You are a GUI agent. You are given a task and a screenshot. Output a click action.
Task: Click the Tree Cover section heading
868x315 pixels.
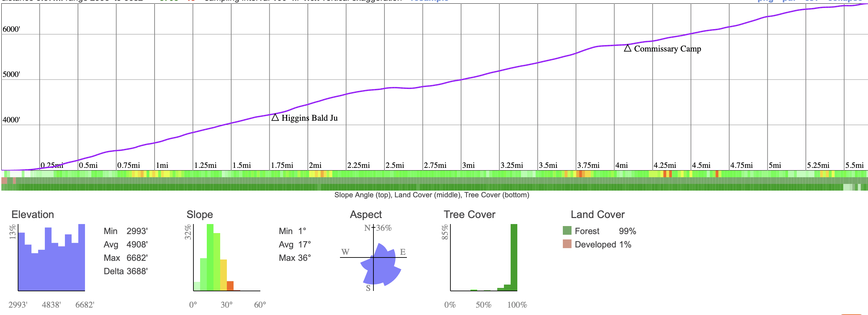[469, 215]
